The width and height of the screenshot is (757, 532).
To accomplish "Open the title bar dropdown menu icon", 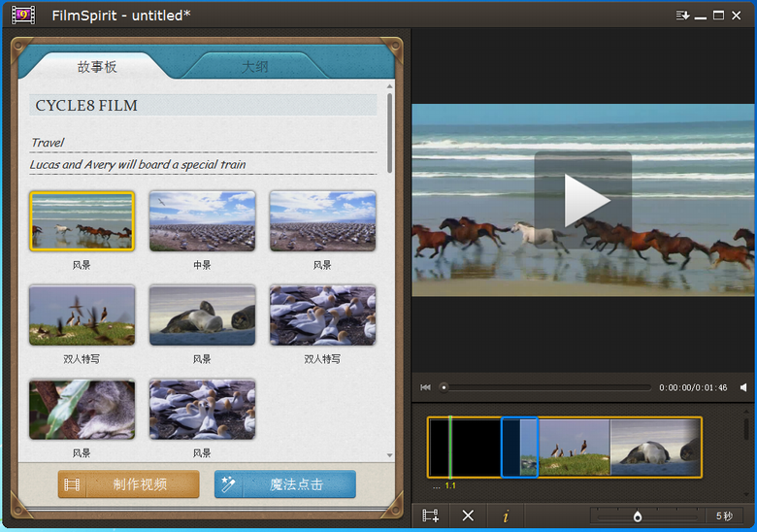I will coord(682,15).
